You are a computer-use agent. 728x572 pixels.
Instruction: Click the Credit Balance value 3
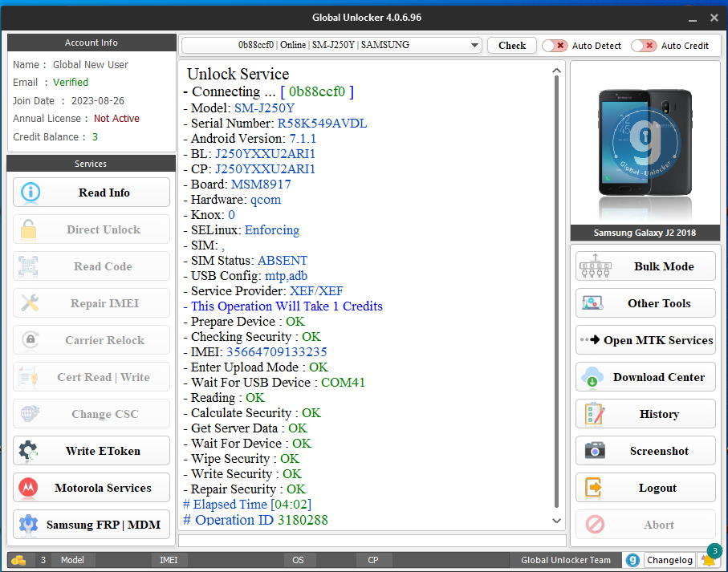click(x=95, y=137)
